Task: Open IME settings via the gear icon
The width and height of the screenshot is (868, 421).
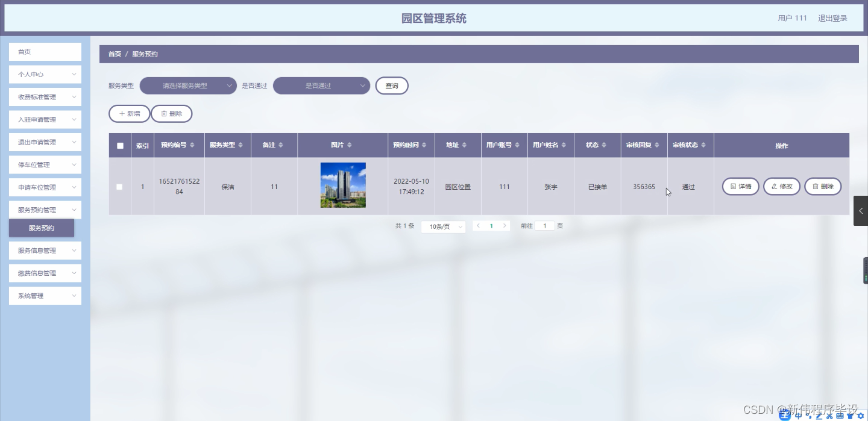Action: tap(861, 416)
